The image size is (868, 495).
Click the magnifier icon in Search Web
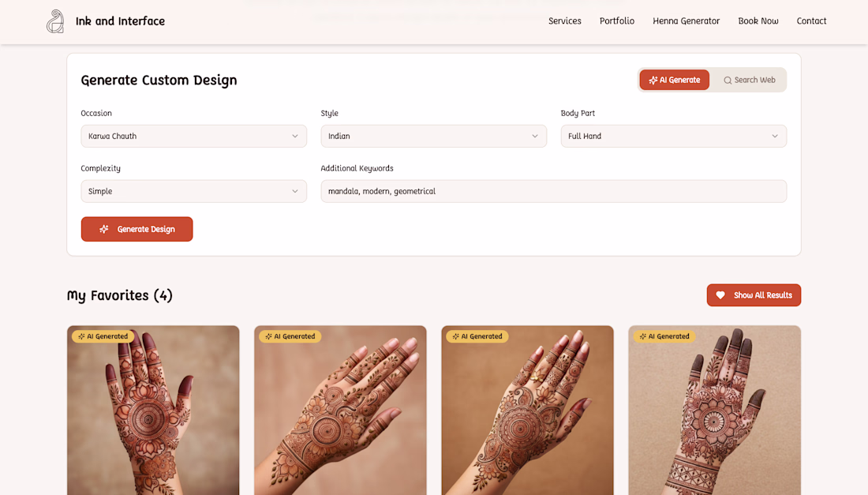pyautogui.click(x=728, y=81)
